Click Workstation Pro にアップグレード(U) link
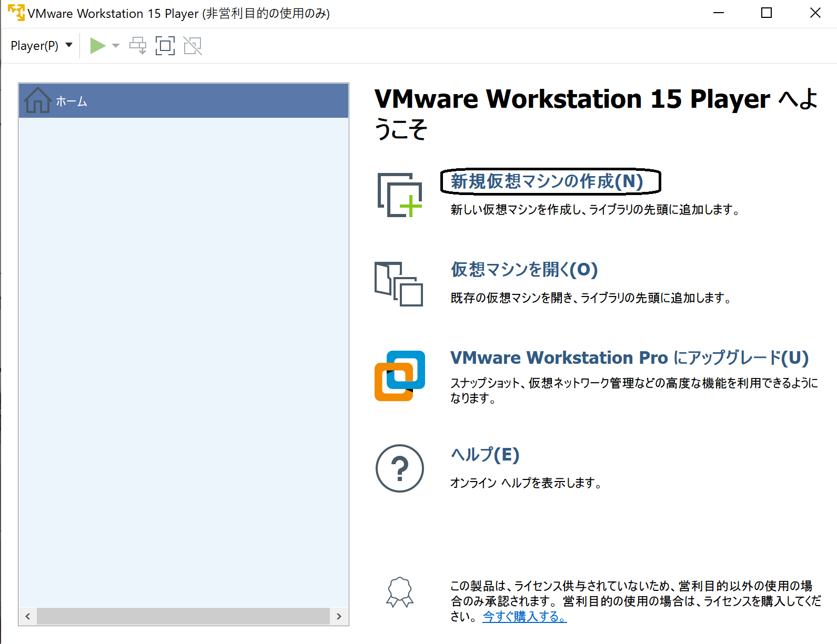 coord(629,358)
